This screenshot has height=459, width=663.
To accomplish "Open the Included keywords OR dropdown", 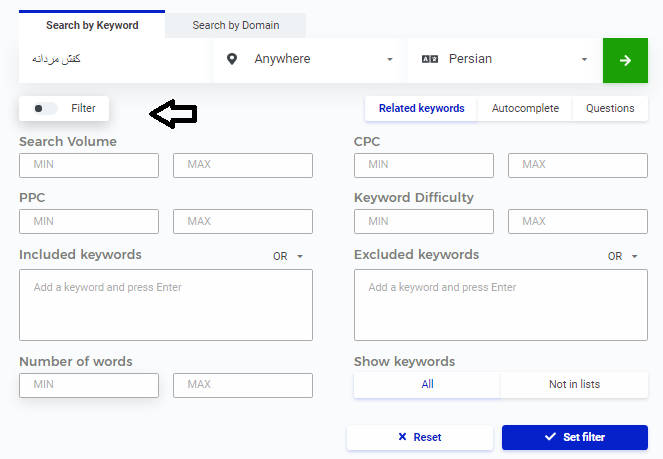I will (x=288, y=256).
